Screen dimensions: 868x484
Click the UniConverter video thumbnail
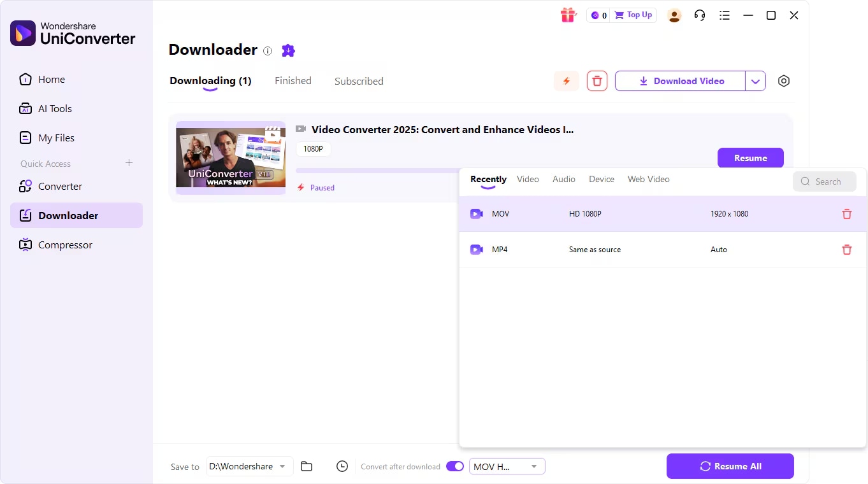(231, 158)
